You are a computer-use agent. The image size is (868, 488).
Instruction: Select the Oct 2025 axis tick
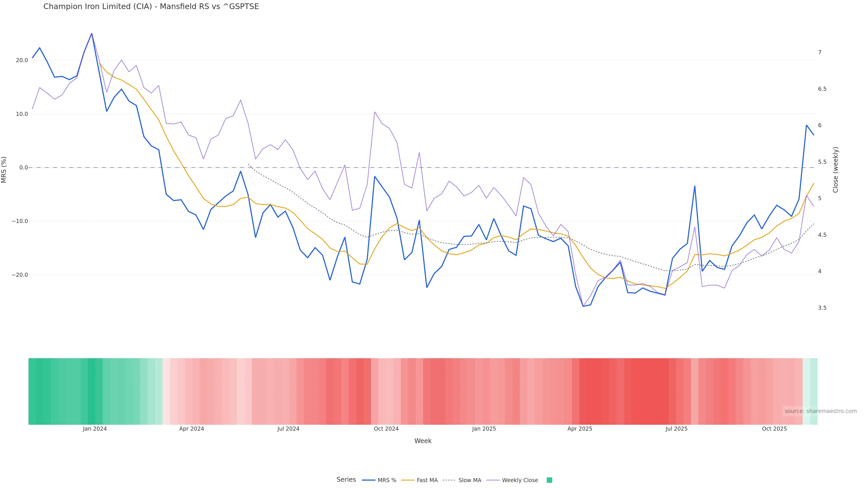pyautogui.click(x=774, y=429)
